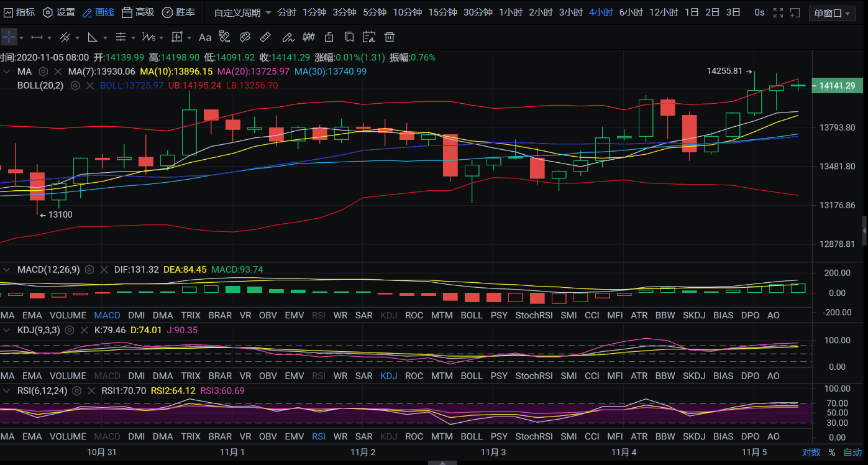Select the parallel channel drawing tool

click(x=65, y=37)
